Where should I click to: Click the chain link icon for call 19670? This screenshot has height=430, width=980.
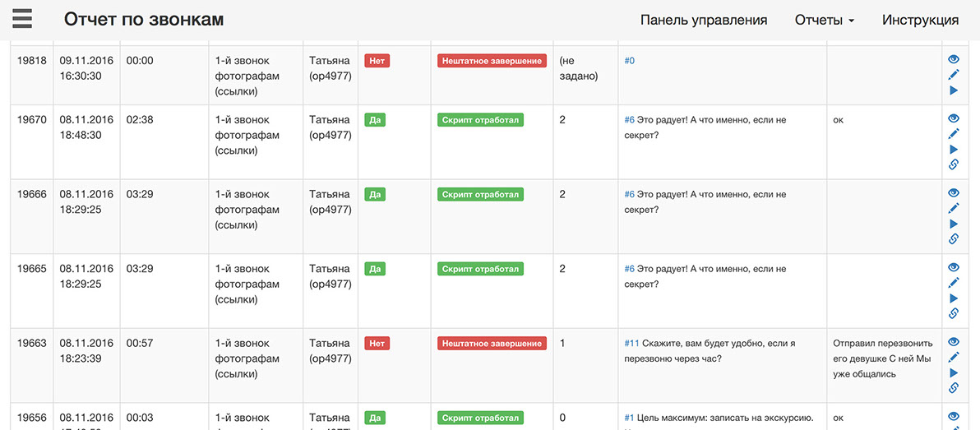coord(954,164)
